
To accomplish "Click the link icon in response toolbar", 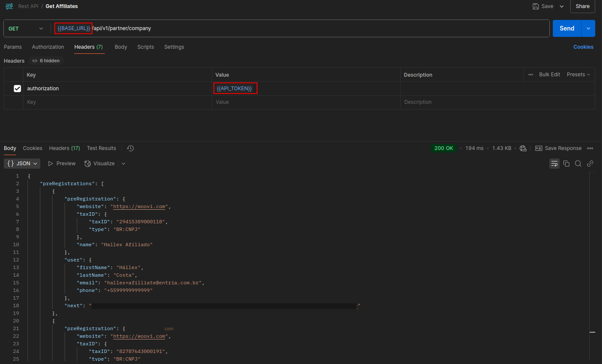I will [590, 164].
